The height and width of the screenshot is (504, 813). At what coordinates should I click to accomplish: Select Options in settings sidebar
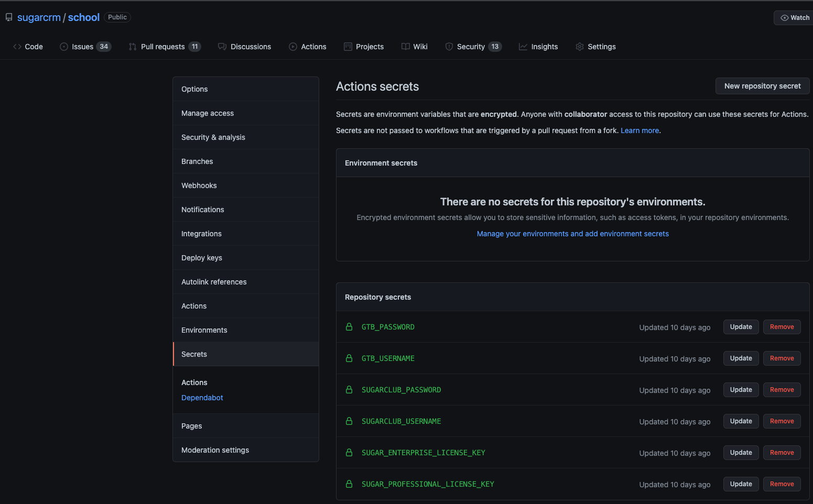[246, 89]
